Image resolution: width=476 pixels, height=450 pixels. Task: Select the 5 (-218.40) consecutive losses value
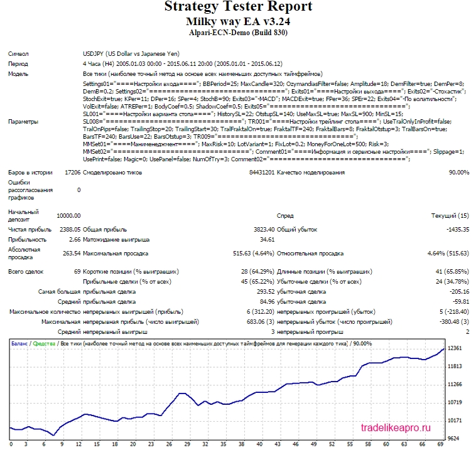[x=454, y=312]
